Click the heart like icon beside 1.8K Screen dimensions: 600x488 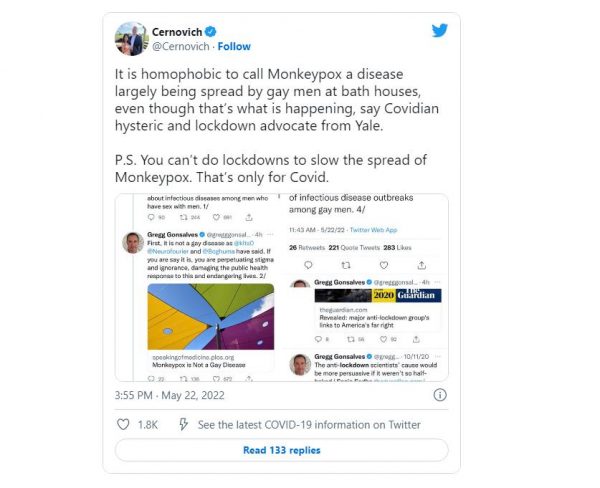coord(123,424)
